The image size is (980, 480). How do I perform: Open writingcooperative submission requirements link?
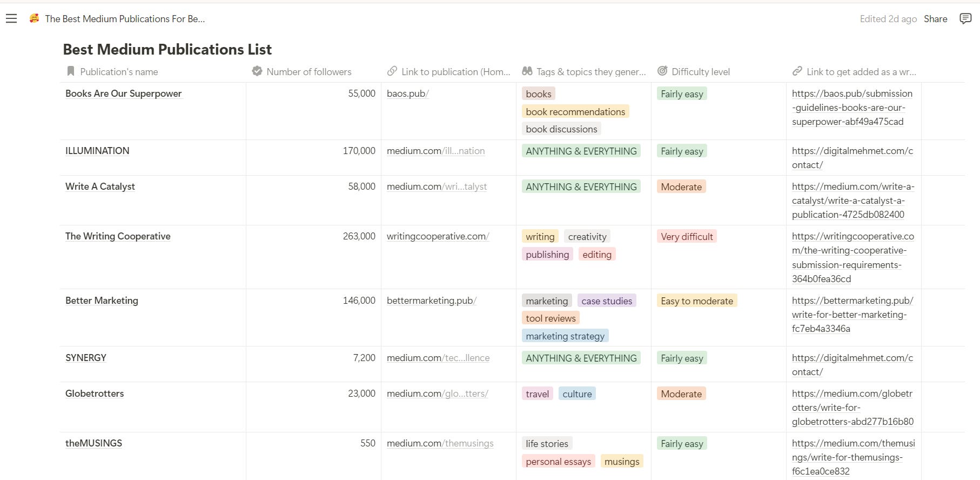click(853, 257)
